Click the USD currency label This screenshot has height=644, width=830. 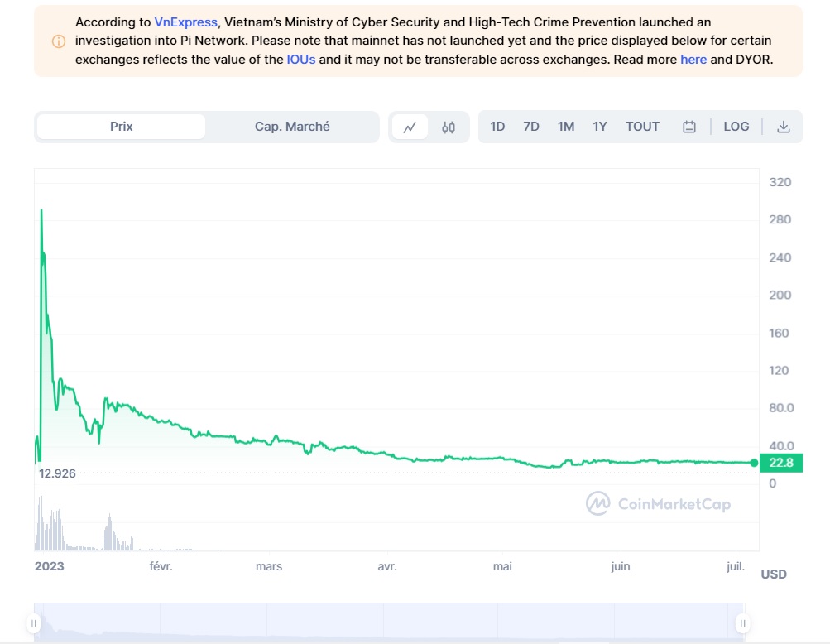click(x=774, y=574)
